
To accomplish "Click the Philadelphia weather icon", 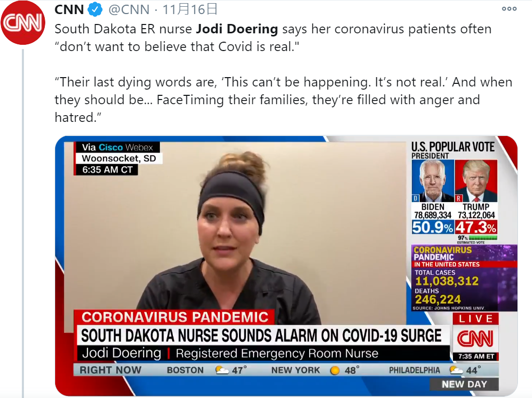I will (456, 370).
